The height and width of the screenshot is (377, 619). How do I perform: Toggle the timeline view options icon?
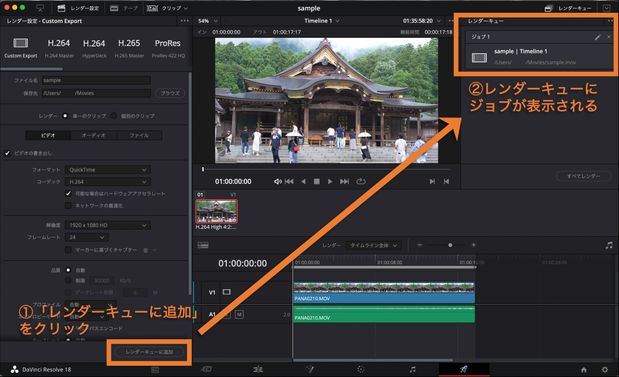[203, 245]
